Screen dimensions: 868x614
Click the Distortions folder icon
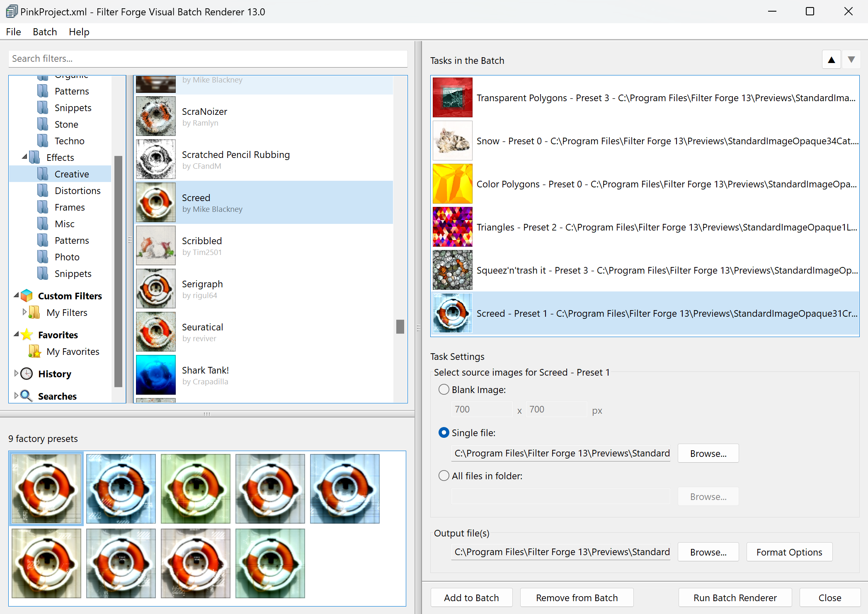(x=43, y=191)
